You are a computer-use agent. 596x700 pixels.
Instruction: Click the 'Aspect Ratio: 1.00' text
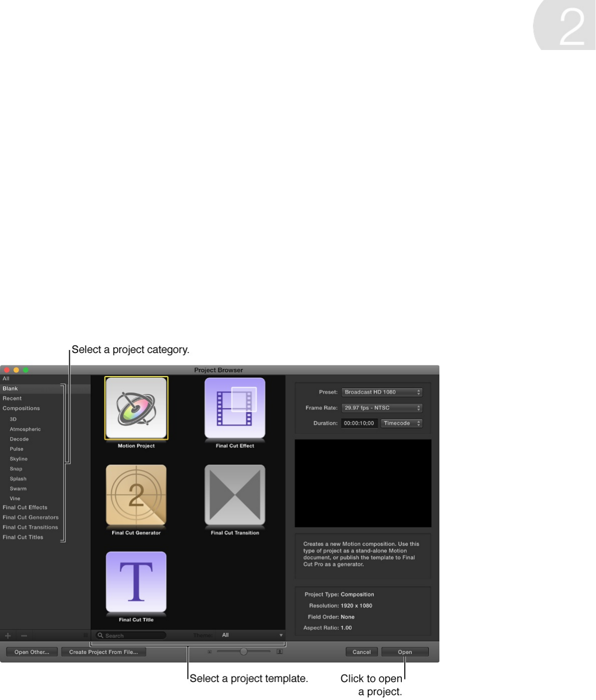(328, 628)
